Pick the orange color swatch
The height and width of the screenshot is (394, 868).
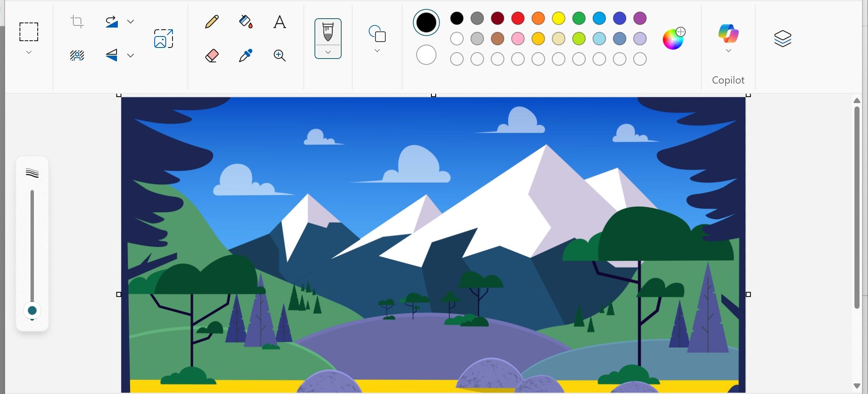(x=538, y=18)
